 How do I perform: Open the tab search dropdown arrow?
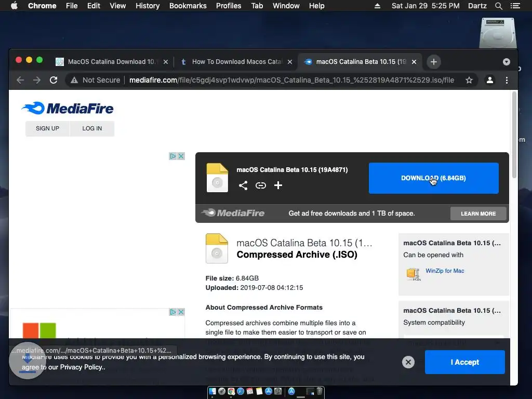(507, 62)
